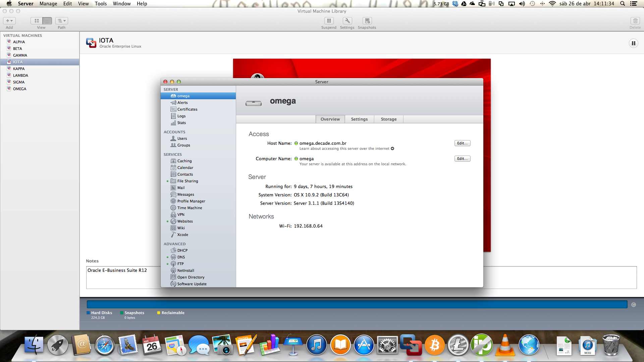The height and width of the screenshot is (362, 644).
Task: Open Software Update under Advanced
Action: (198, 284)
